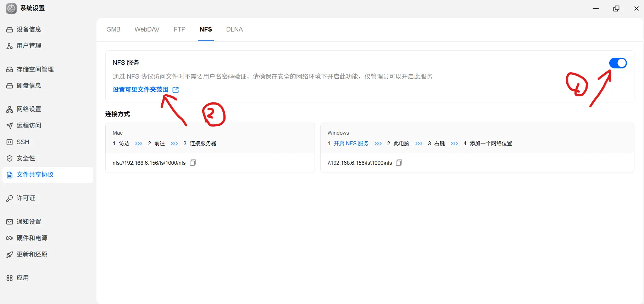Viewport: 644px width, 304px height.
Task: Open the SSH settings entry
Action: click(48, 142)
